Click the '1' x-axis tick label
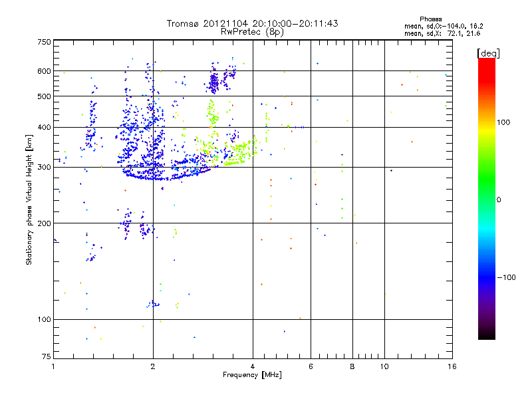The width and height of the screenshot is (532, 399). [53, 366]
